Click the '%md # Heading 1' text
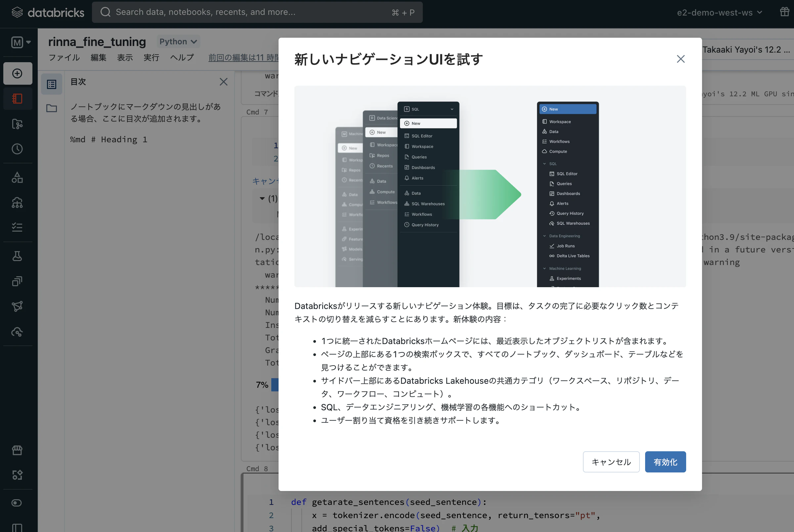 pyautogui.click(x=109, y=139)
